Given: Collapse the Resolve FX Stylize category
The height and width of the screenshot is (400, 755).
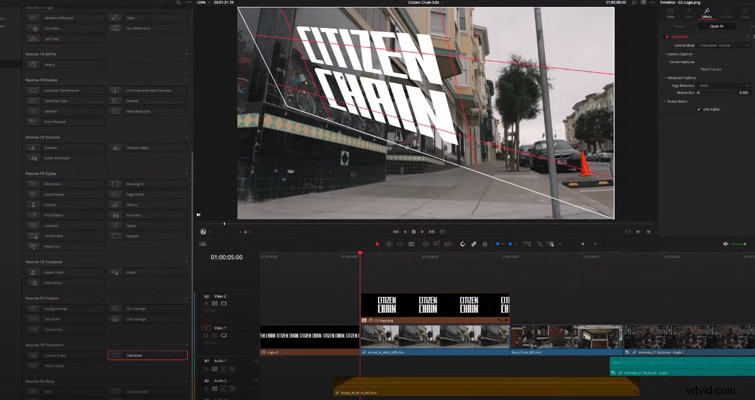Looking at the screenshot, I should pos(187,173).
